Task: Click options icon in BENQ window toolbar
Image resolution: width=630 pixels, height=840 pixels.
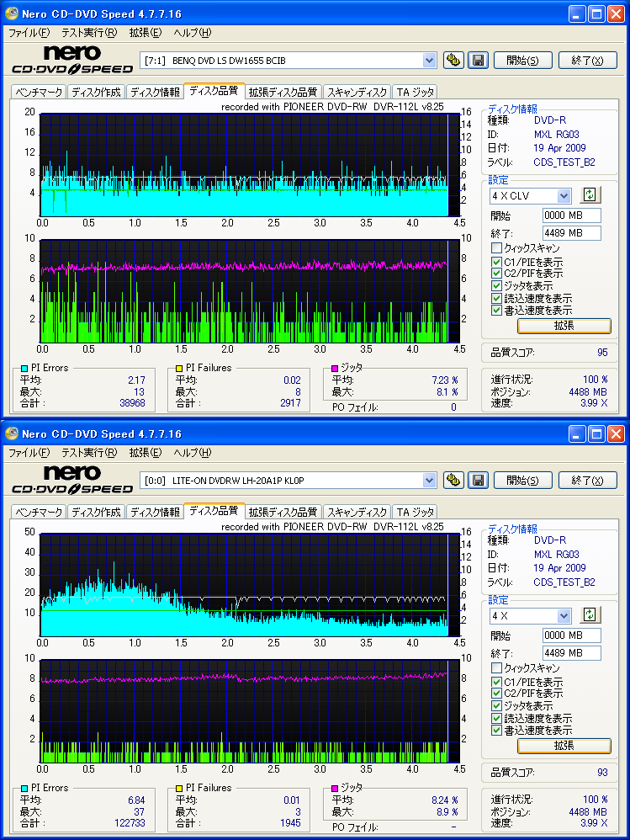Action: [x=453, y=60]
